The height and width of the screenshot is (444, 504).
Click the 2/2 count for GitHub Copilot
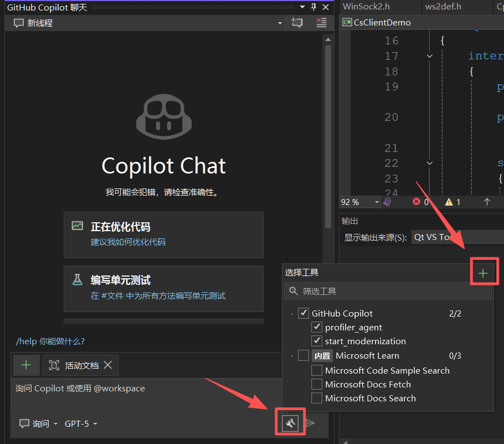click(x=455, y=313)
